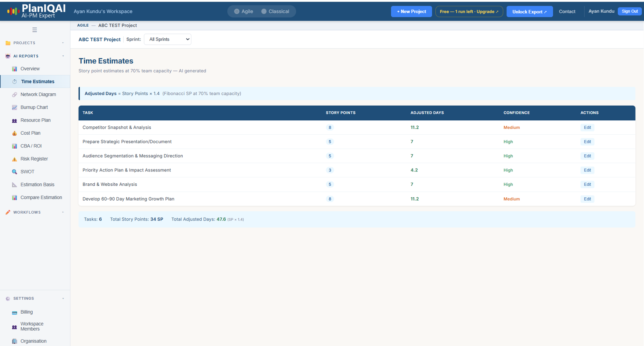Click the 'Total Story Points: 34 SP' text
Image resolution: width=644 pixels, height=346 pixels.
click(136, 219)
